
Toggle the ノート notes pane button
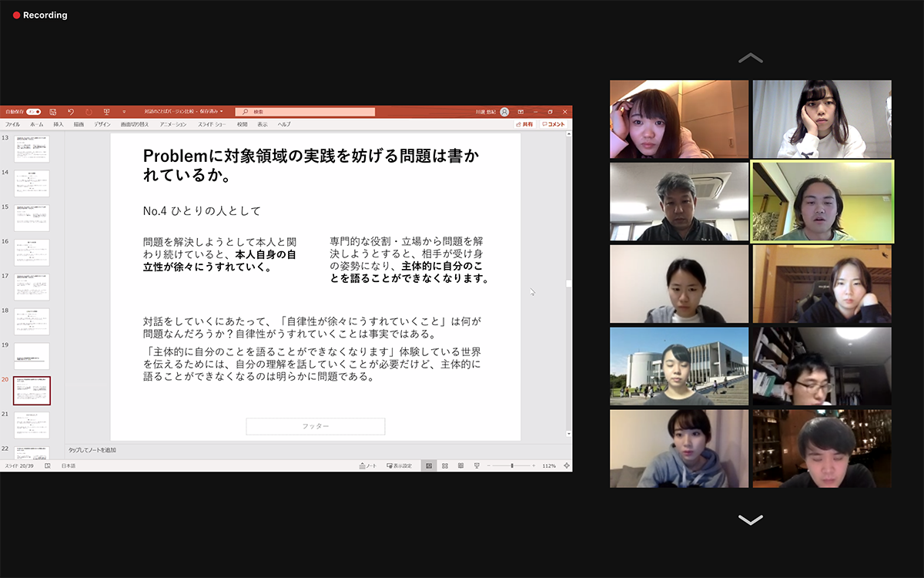tap(367, 465)
